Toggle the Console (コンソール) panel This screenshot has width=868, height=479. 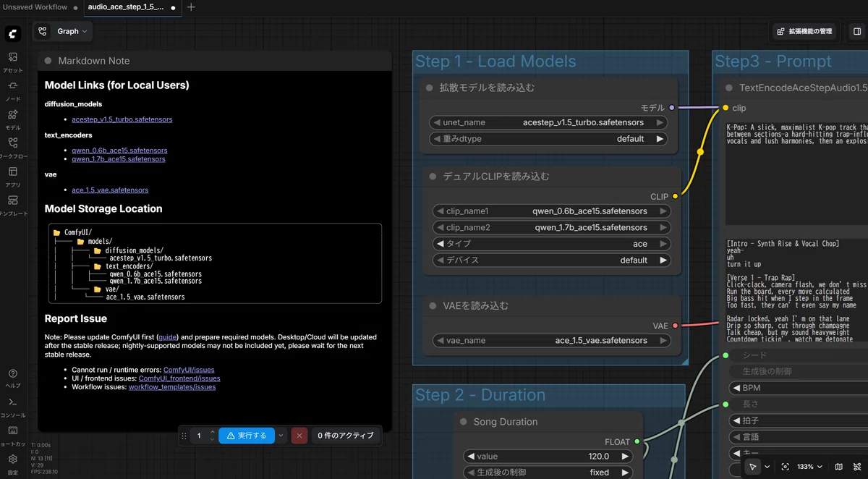[13, 406]
